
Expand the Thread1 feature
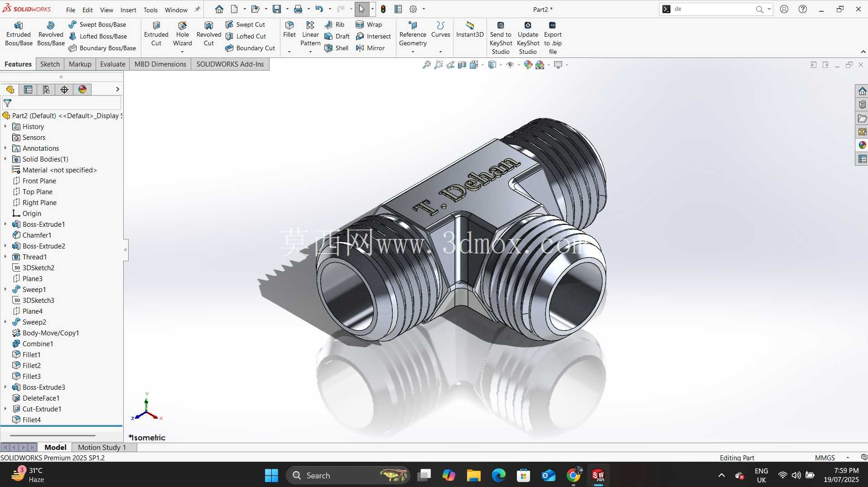pos(5,257)
